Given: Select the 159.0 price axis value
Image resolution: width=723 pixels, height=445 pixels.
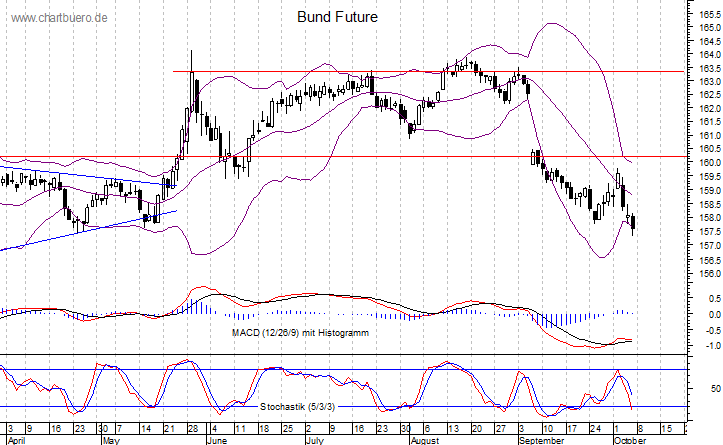Looking at the screenshot, I should click(710, 190).
